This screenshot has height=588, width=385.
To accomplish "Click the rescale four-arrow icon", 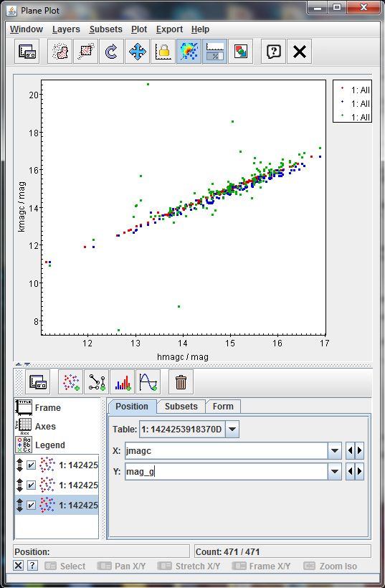I will coord(137,52).
